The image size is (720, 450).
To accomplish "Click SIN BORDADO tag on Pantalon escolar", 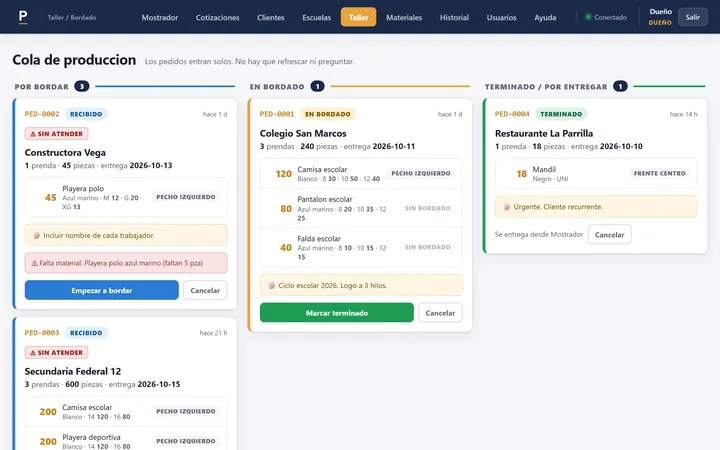I will click(x=428, y=208).
